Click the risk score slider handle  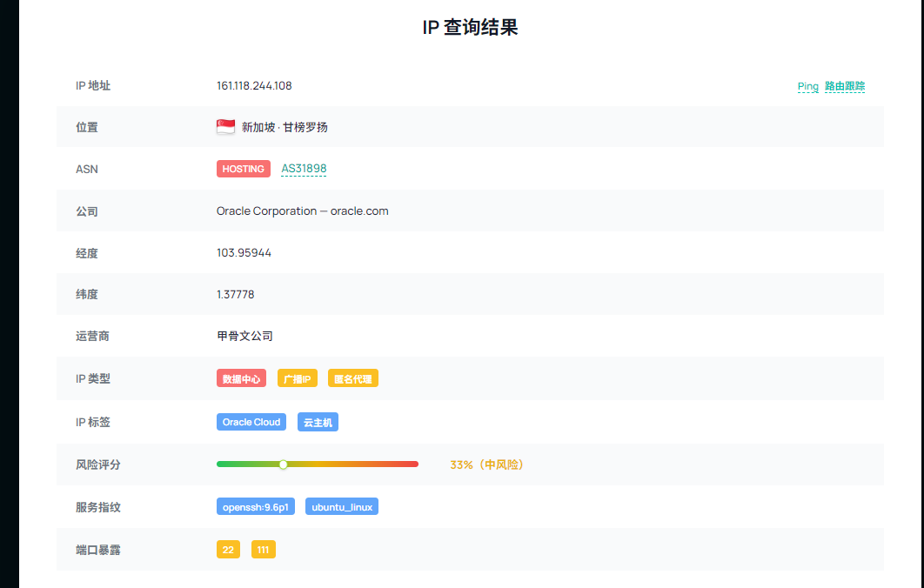284,464
